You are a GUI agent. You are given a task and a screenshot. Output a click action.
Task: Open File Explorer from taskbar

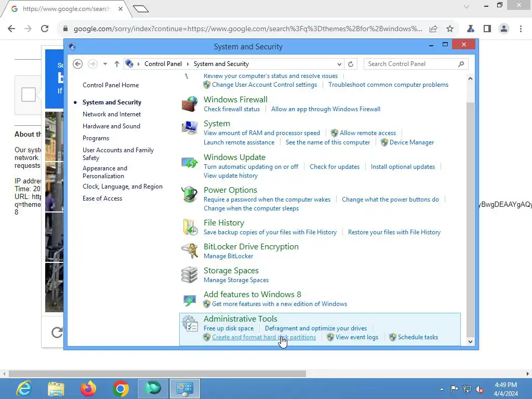point(56,389)
